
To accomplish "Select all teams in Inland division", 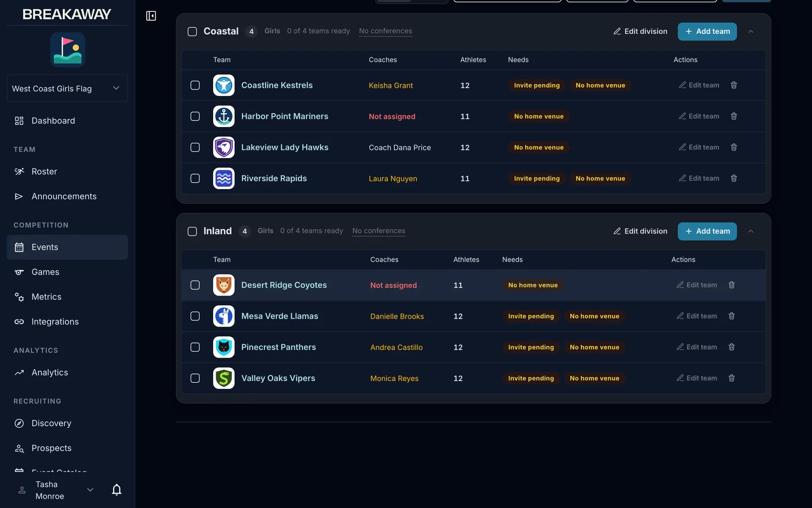I will point(192,231).
